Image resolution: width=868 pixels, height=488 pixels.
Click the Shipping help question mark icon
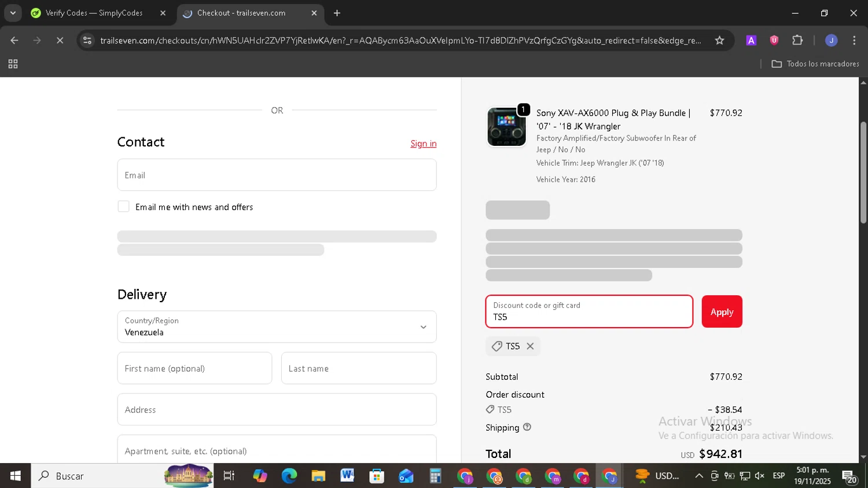point(527,427)
